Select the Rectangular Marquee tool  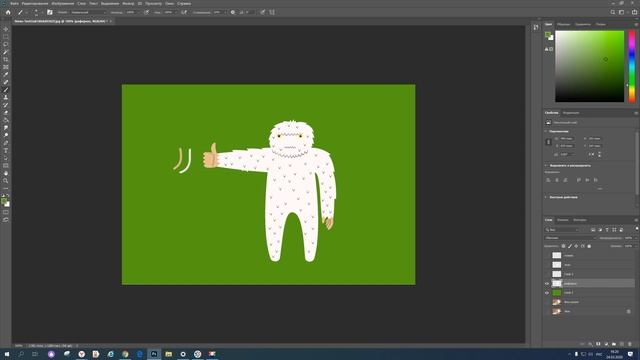point(6,37)
